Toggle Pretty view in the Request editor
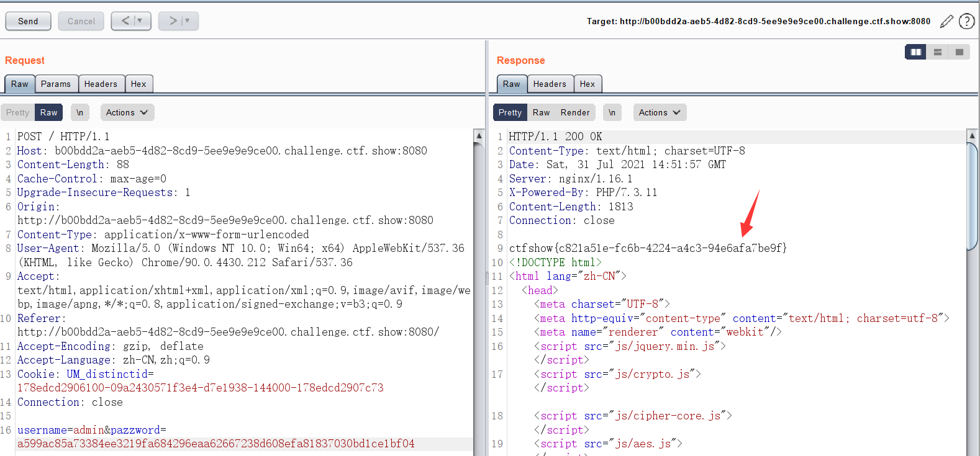Viewport: 980px width, 456px height. coord(18,112)
